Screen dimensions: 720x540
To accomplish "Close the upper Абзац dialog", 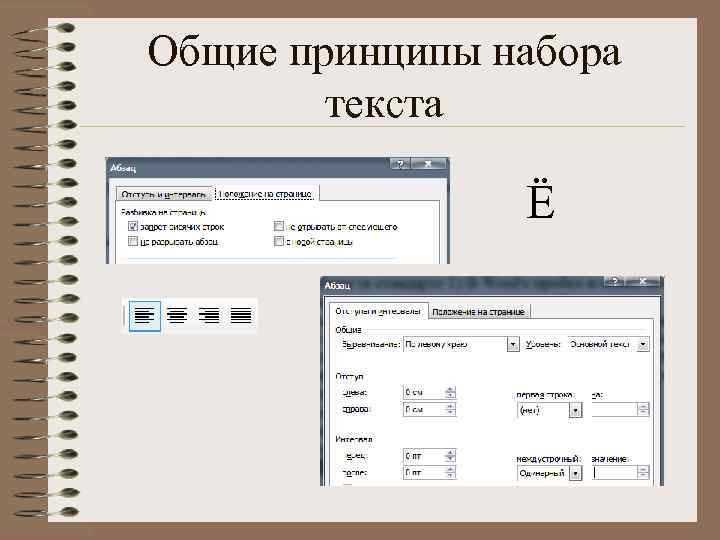I will click(x=428, y=164).
